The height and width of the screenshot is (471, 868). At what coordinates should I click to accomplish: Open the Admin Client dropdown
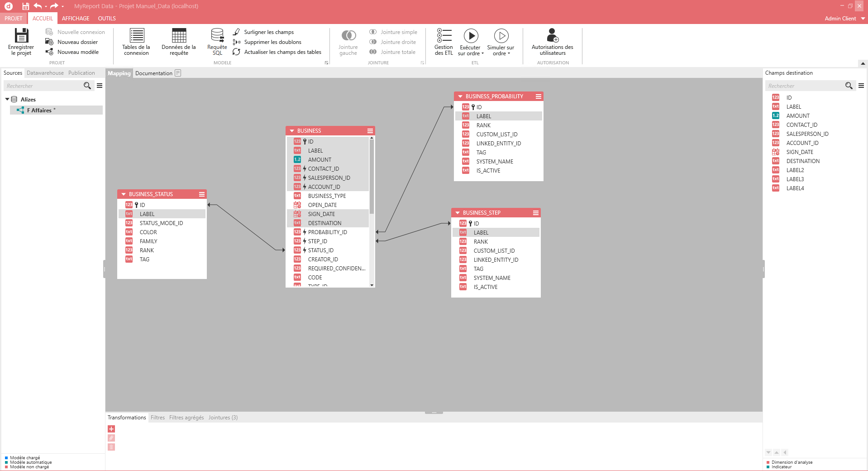click(x=863, y=19)
